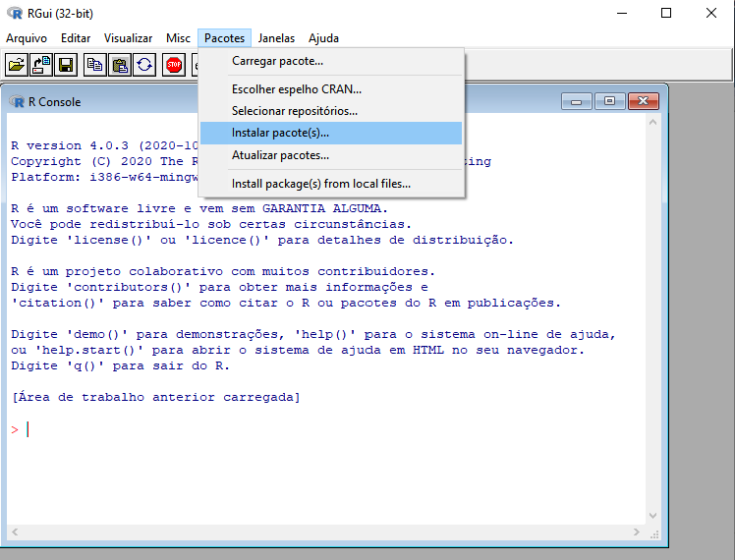Choose Carregar pacote... menu entry
This screenshot has height=560, width=735.
331,61
